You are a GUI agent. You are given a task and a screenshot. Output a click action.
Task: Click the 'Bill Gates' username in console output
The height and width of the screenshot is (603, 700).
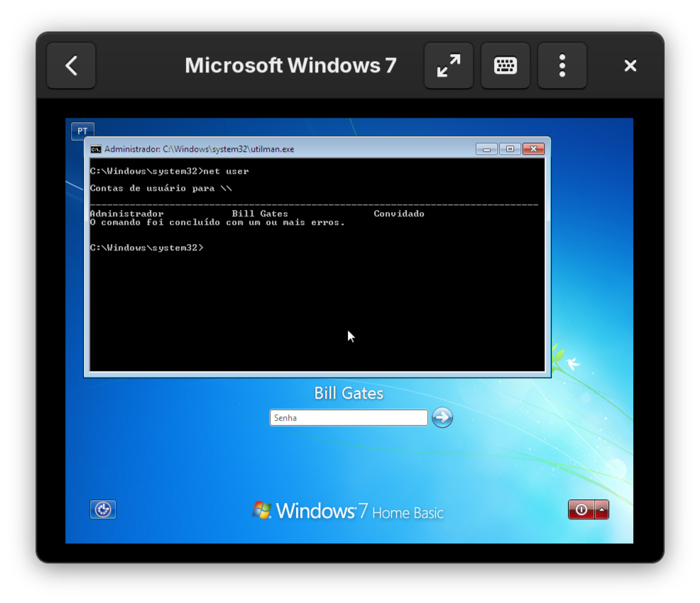point(260,214)
